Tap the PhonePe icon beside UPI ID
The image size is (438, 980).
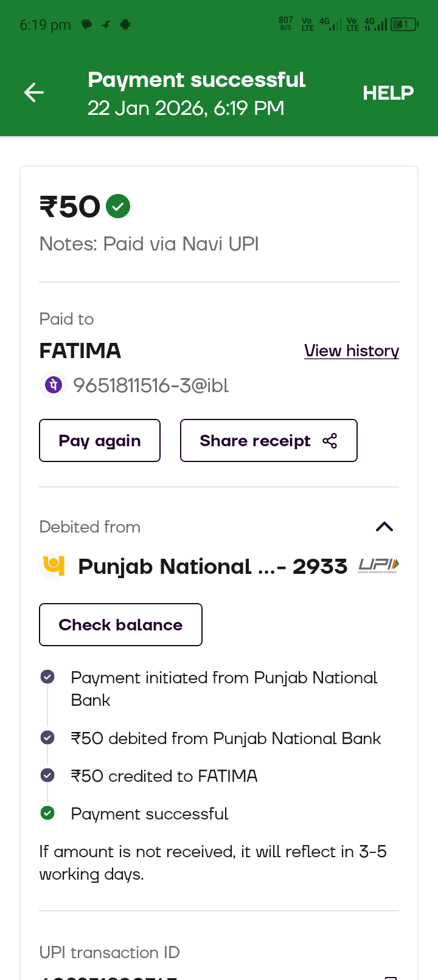tap(54, 385)
